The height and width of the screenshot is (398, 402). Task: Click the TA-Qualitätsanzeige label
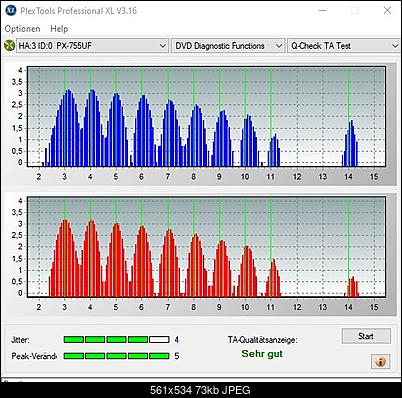click(x=262, y=340)
